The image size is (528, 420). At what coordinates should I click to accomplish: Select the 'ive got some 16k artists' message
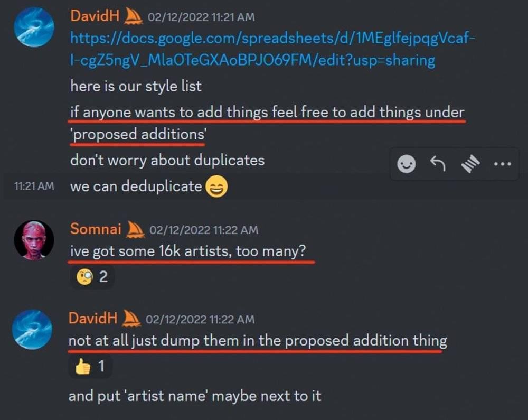click(188, 251)
